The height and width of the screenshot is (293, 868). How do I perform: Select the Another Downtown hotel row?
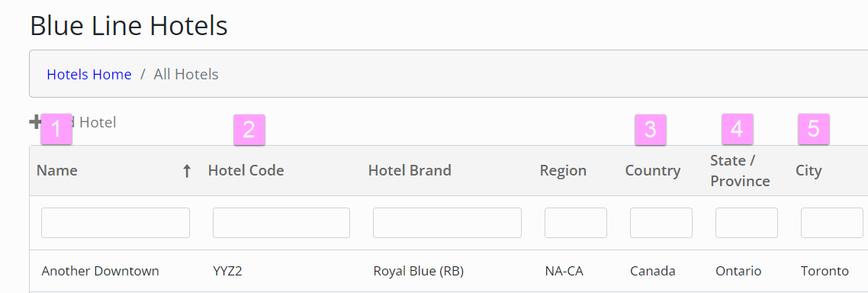(448, 271)
